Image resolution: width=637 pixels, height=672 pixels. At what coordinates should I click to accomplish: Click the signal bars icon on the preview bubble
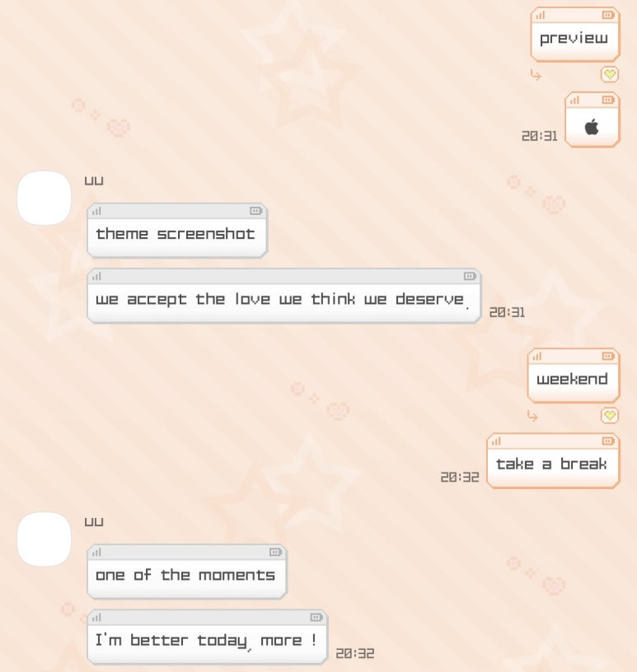(540, 16)
